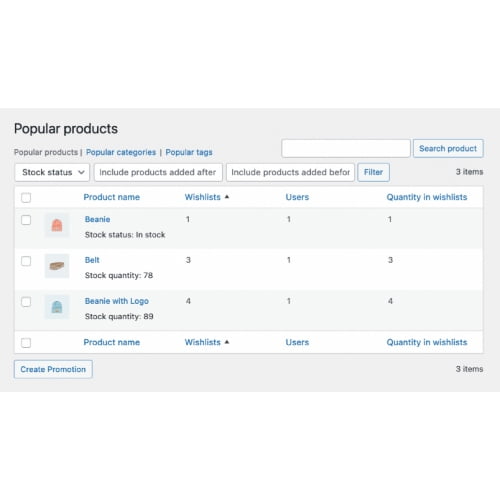Switch to Popular tags view

189,152
